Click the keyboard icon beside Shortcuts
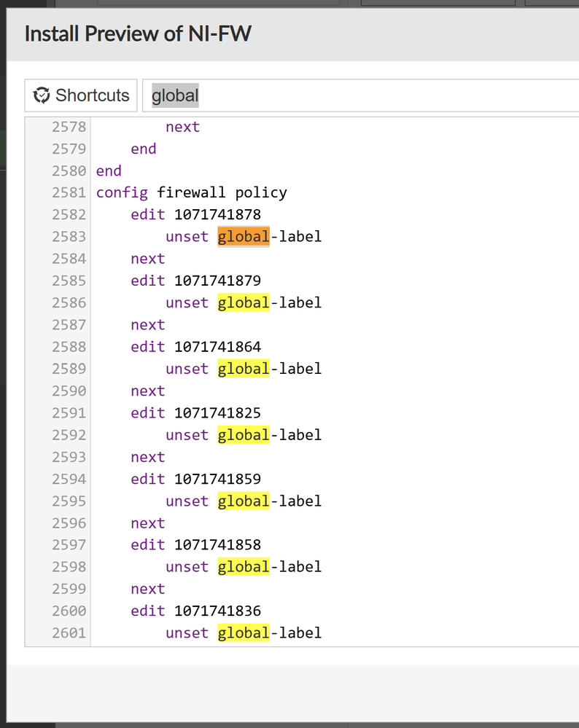Viewport: 579px width, 728px height. pyautogui.click(x=42, y=95)
